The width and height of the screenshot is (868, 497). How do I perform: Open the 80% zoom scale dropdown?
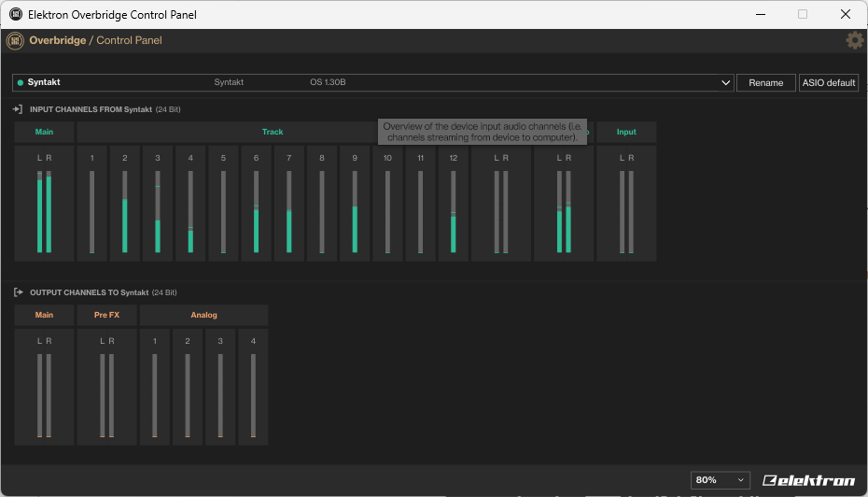pyautogui.click(x=720, y=480)
